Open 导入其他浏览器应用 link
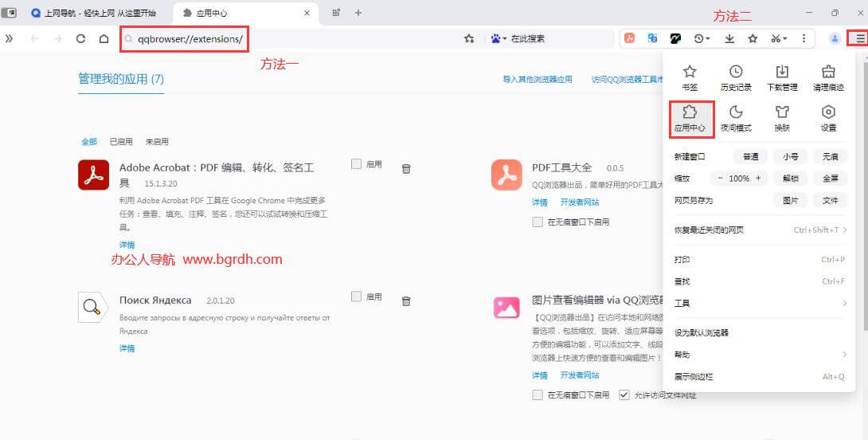The height and width of the screenshot is (440, 868). pyautogui.click(x=537, y=79)
